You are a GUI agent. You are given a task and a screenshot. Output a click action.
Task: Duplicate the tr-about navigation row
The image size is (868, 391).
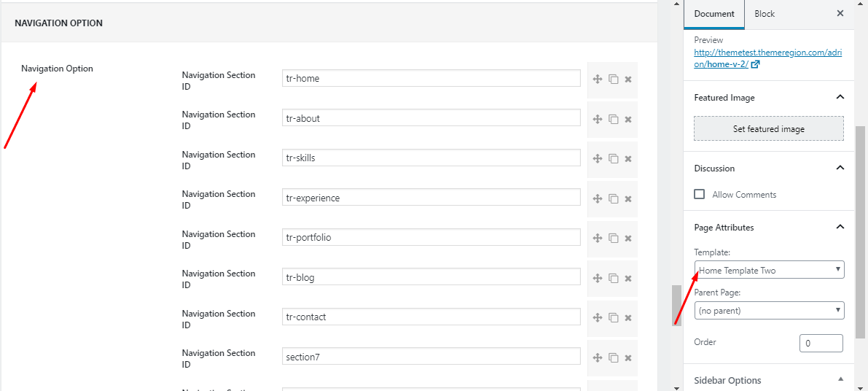(x=614, y=119)
